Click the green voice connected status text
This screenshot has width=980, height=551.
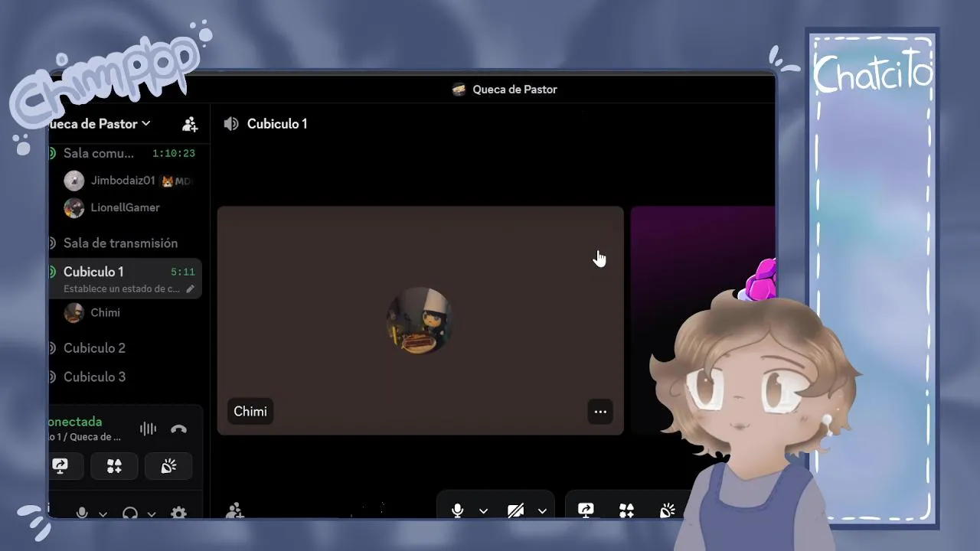click(75, 422)
